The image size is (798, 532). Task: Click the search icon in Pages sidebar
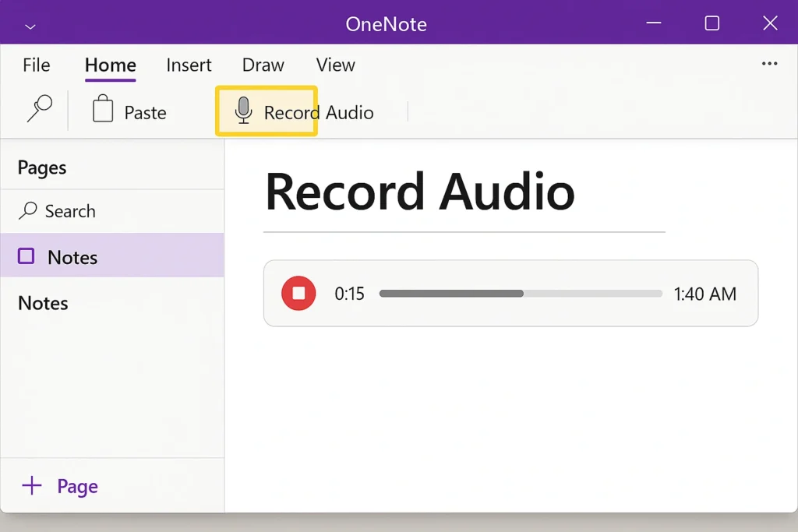pyautogui.click(x=28, y=211)
